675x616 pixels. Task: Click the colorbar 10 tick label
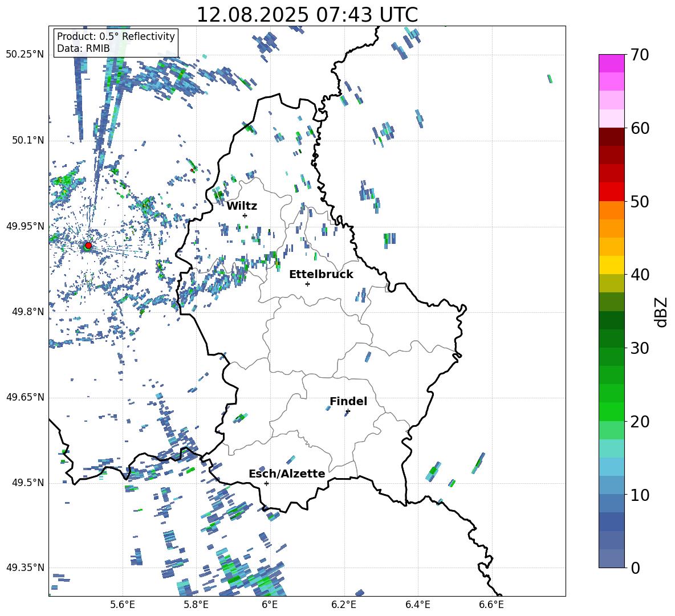[640, 495]
